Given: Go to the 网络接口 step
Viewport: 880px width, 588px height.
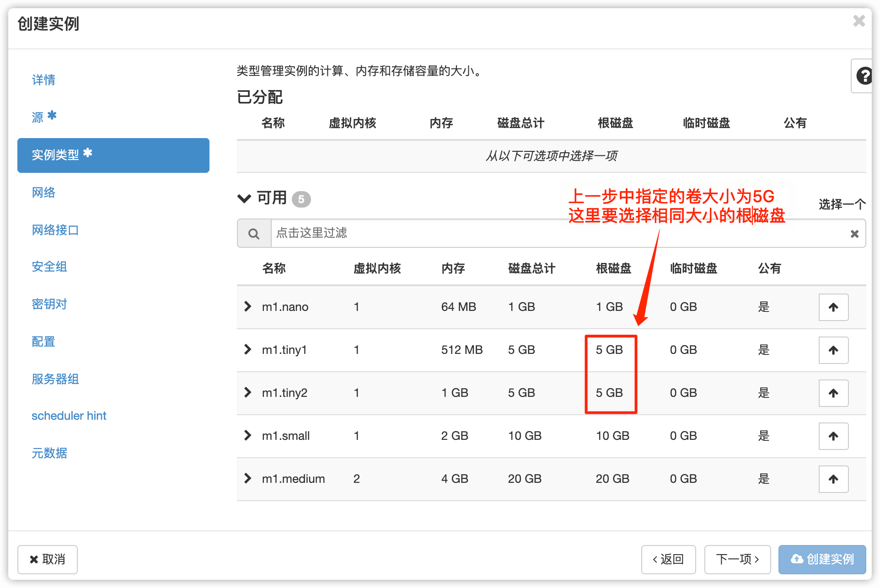Looking at the screenshot, I should click(x=55, y=230).
